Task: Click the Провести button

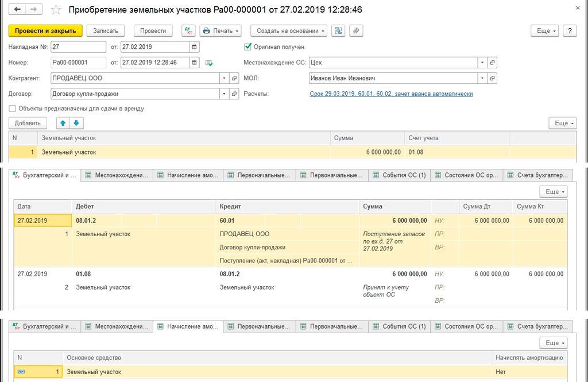Action: pyautogui.click(x=153, y=31)
